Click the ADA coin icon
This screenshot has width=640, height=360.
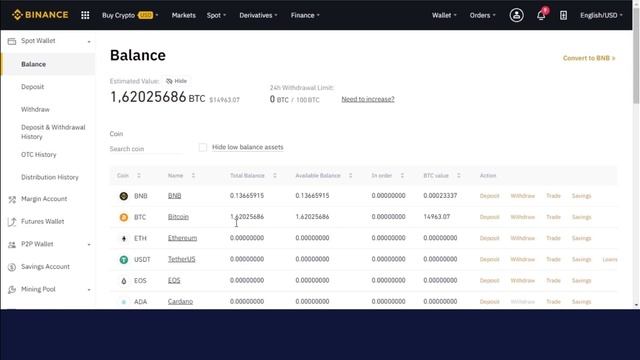pos(124,302)
